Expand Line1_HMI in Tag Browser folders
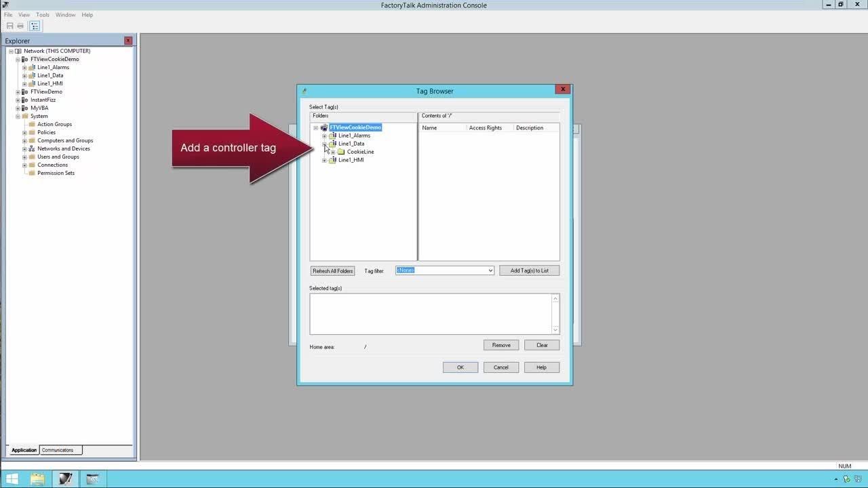 [324, 160]
